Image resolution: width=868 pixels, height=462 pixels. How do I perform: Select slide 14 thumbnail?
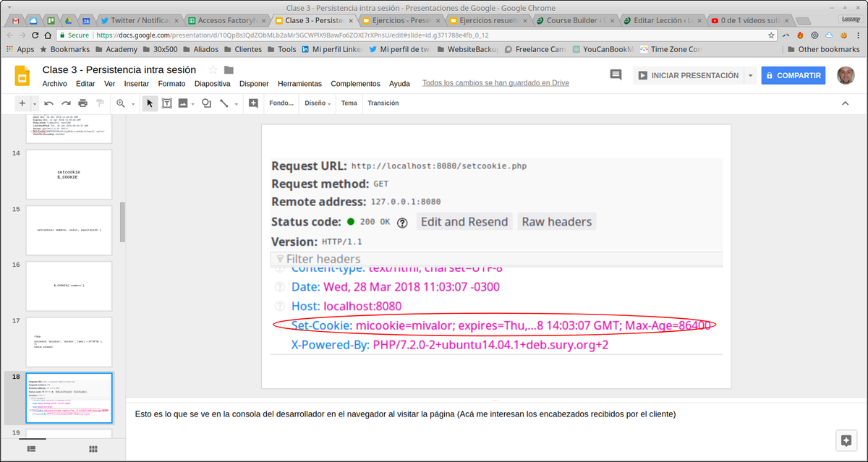click(69, 174)
